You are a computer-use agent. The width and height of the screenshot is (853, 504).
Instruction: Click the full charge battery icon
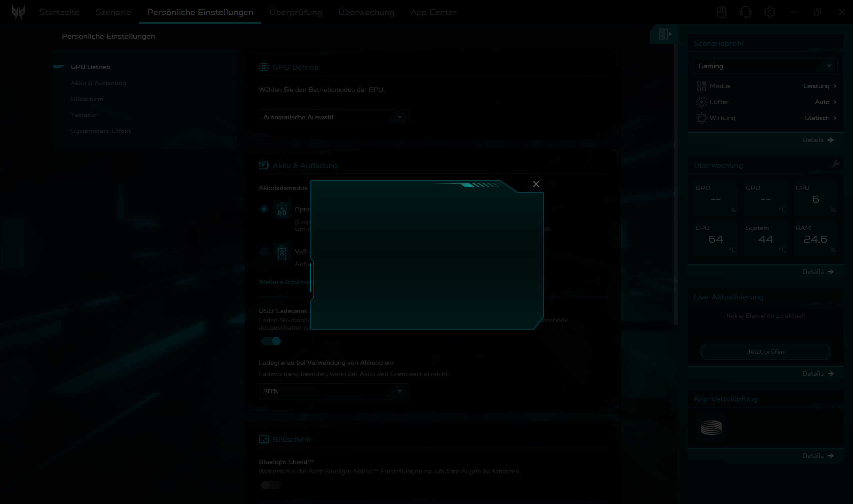pos(282,252)
